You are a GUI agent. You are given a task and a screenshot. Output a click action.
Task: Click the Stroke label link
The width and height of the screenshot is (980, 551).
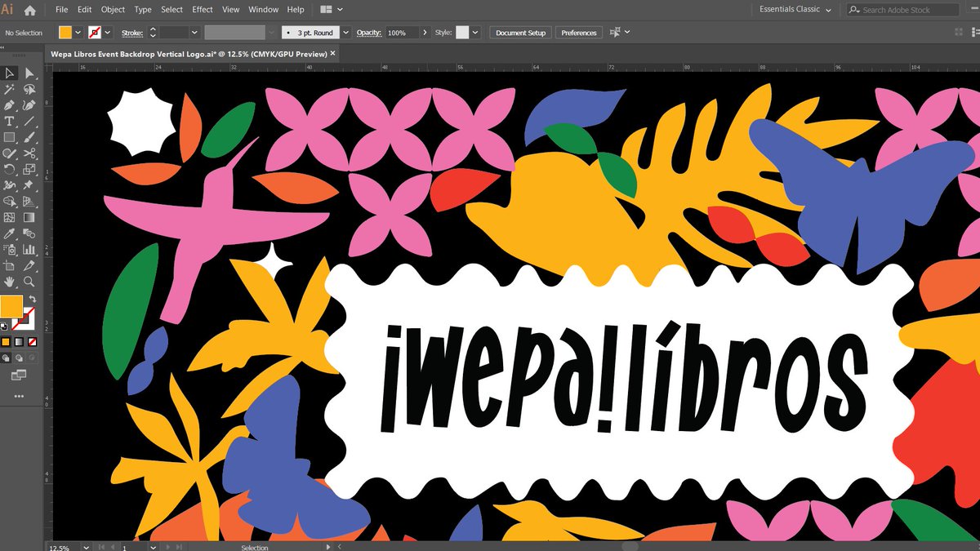[131, 33]
